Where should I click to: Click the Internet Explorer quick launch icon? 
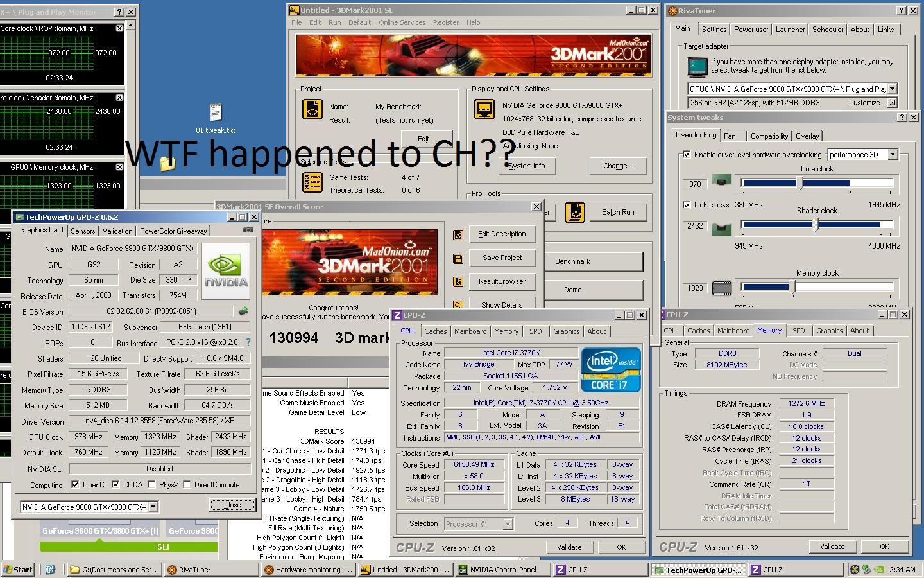coord(51,569)
